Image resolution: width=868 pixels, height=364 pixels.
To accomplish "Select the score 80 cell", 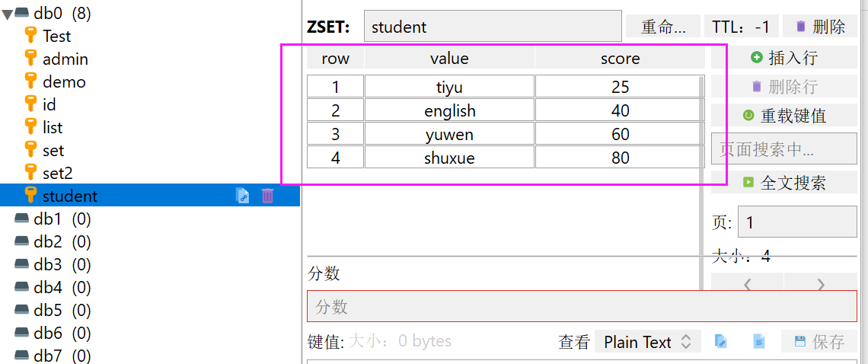I will coord(620,157).
